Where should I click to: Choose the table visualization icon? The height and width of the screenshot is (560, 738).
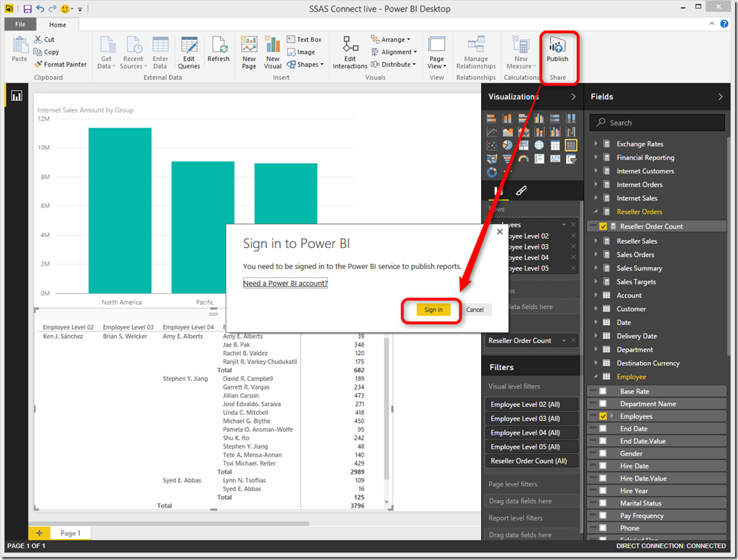[555, 145]
